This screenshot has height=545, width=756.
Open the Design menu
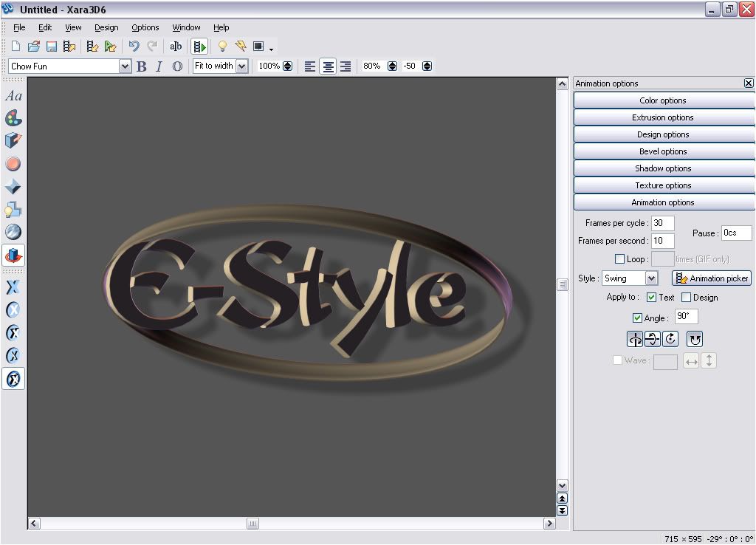coord(106,27)
